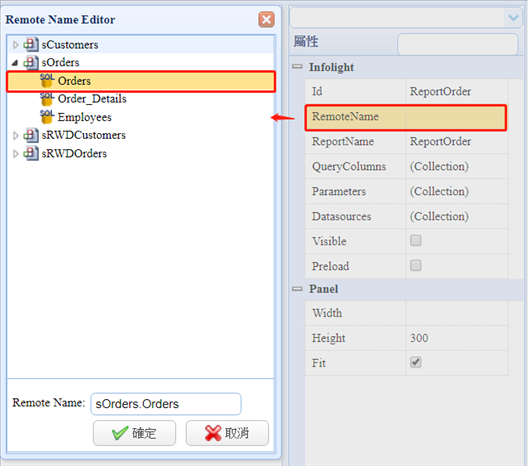Click the SQL icon beside Orders
The image size is (528, 466).
point(47,81)
